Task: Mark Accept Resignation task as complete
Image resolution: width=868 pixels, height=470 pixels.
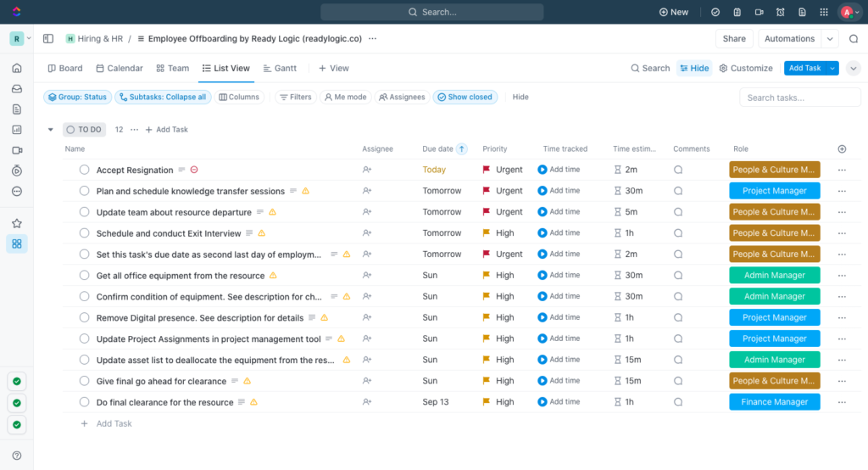Action: coord(84,170)
